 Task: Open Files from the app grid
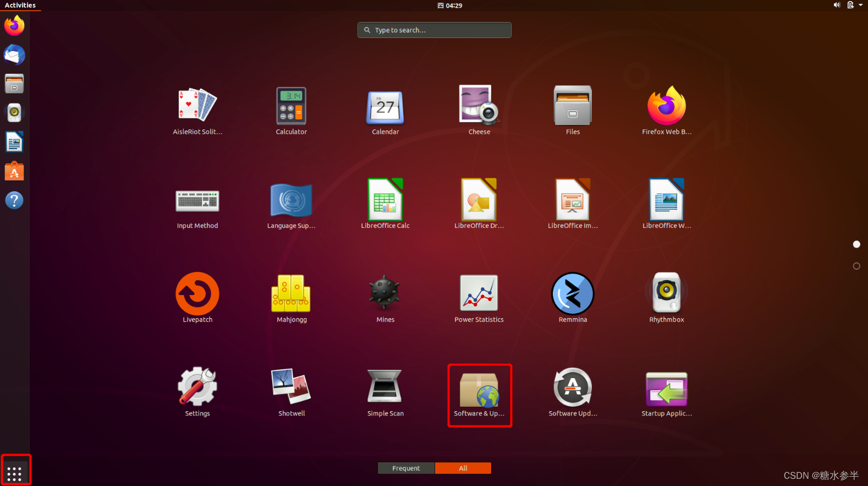pyautogui.click(x=573, y=110)
